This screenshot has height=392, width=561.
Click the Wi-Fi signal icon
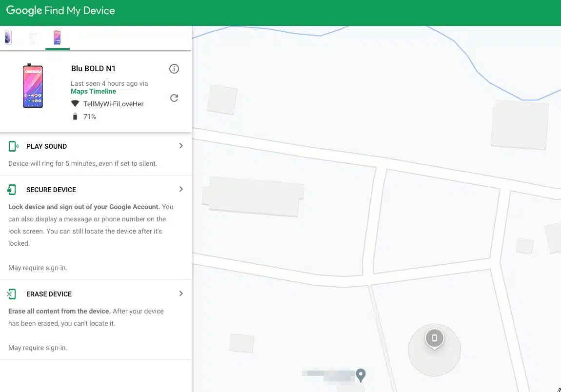pyautogui.click(x=75, y=104)
